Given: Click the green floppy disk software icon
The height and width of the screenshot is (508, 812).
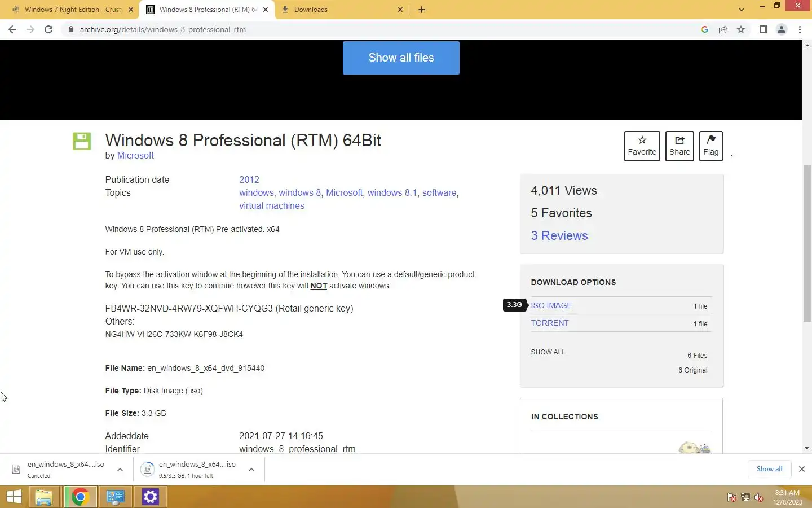Looking at the screenshot, I should pos(82,141).
